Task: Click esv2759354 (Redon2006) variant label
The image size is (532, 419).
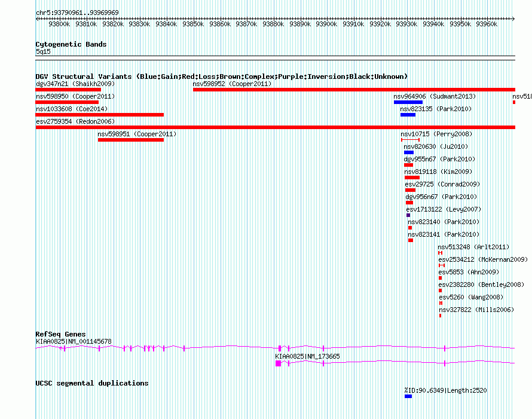Action: pos(75,121)
